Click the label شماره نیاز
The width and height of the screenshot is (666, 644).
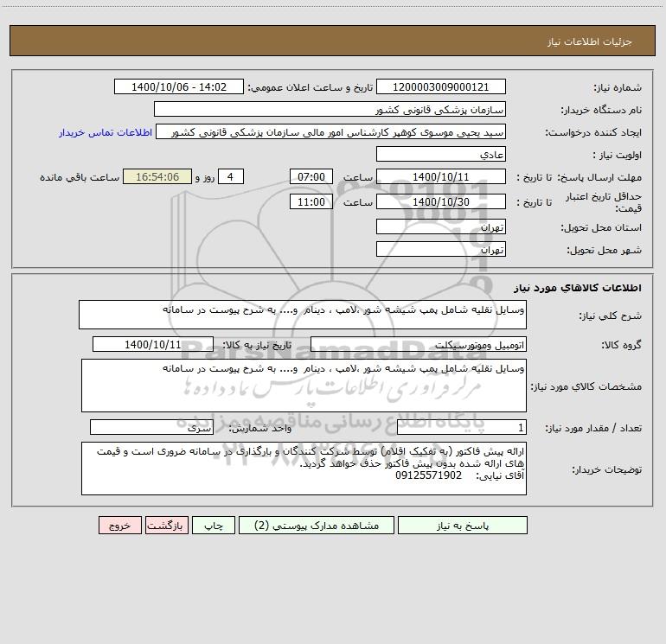point(618,87)
